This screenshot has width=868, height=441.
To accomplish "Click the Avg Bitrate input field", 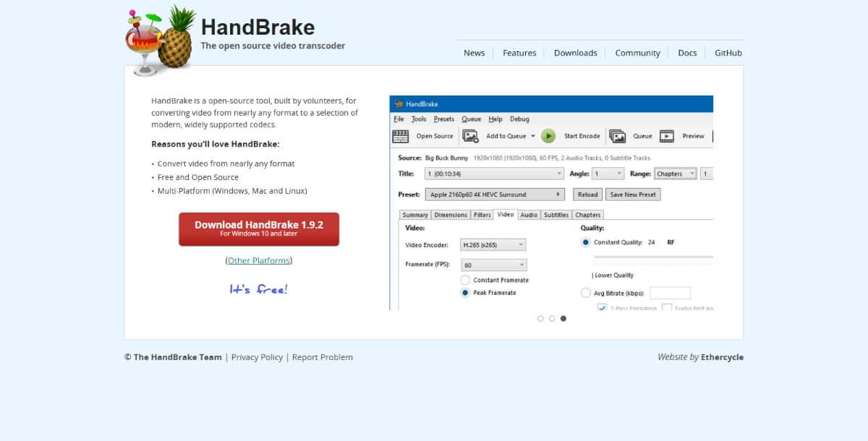I will coord(670,293).
